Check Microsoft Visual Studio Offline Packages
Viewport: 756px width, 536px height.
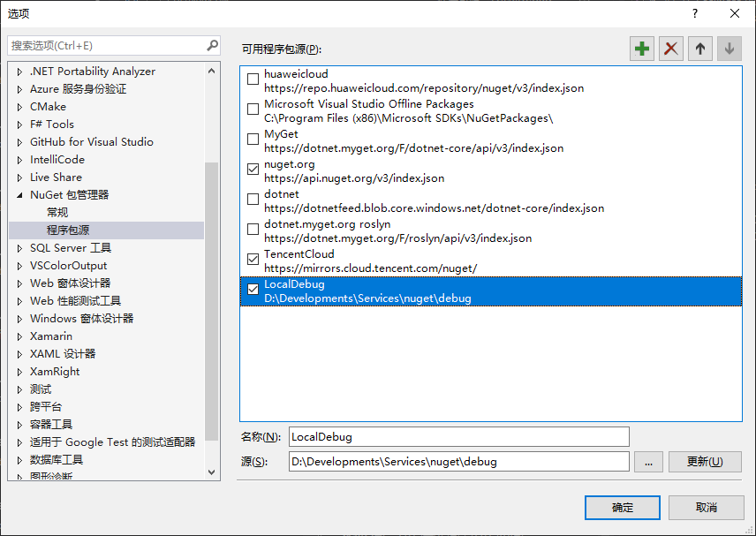[253, 109]
